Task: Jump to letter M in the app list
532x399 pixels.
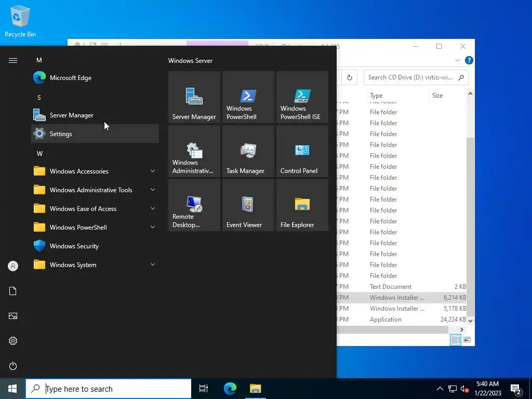Action: [x=39, y=60]
